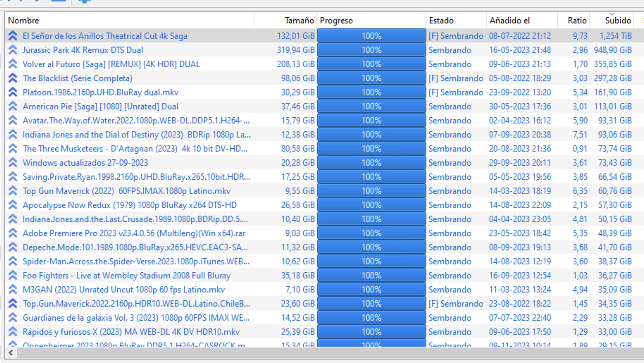Click the forced-seeding icon for Top.Gun.Maverick.2022.2160p

click(x=13, y=303)
